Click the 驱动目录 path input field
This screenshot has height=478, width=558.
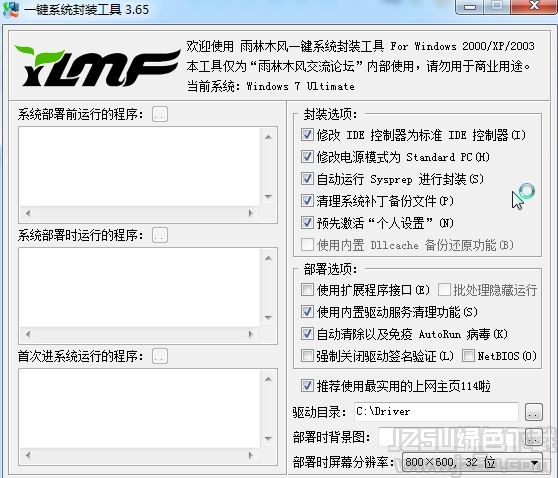(x=436, y=412)
